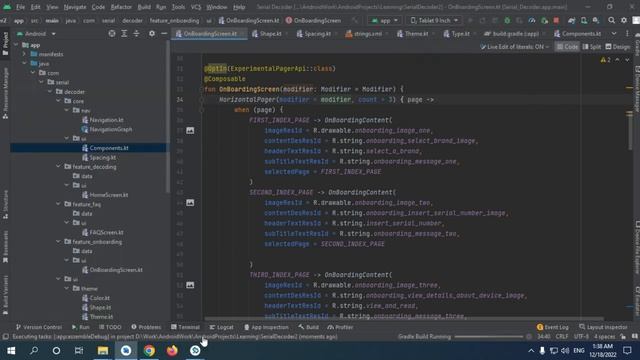640x360 pixels.
Task: Open tab list options menu icon
Action: click(x=627, y=33)
